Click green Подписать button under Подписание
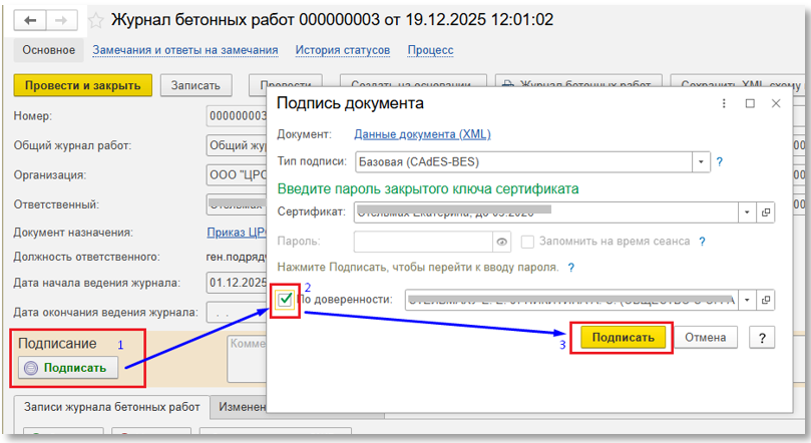This screenshot has height=443, width=811. click(68, 367)
